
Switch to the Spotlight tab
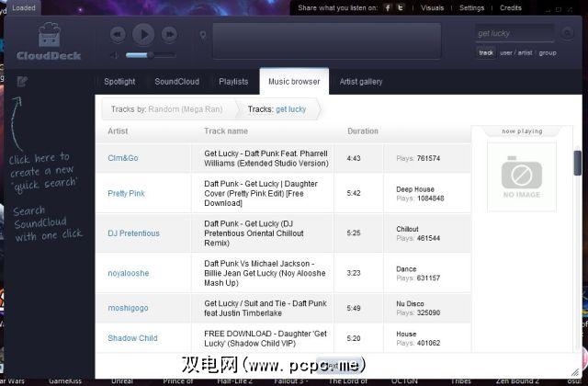point(119,82)
